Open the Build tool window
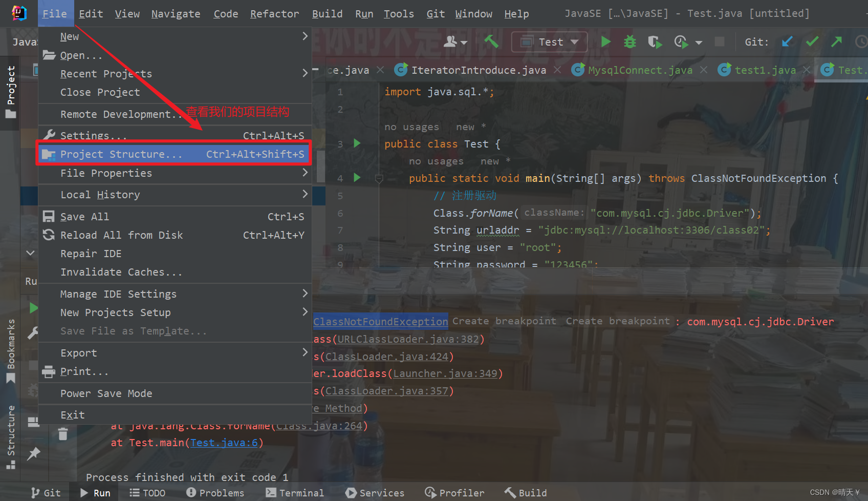Image resolution: width=868 pixels, height=501 pixels. 526,492
